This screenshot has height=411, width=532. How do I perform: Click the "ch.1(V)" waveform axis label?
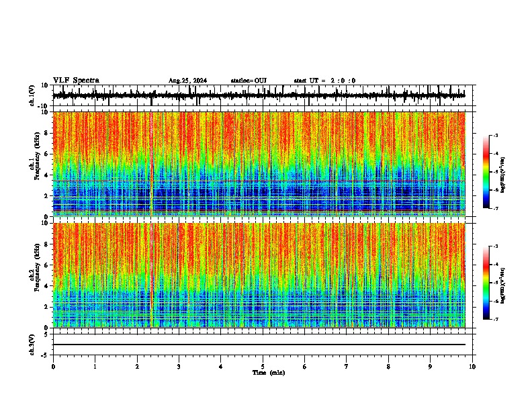(x=32, y=95)
